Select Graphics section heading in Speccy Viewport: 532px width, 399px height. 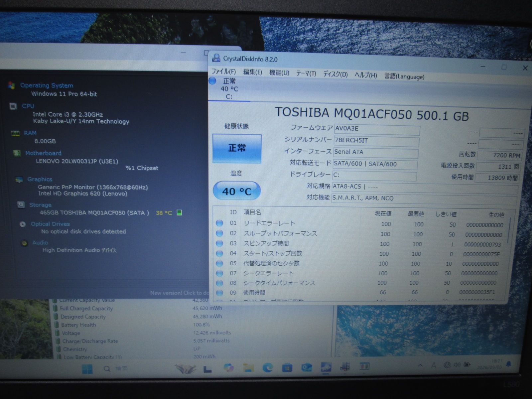40,179
